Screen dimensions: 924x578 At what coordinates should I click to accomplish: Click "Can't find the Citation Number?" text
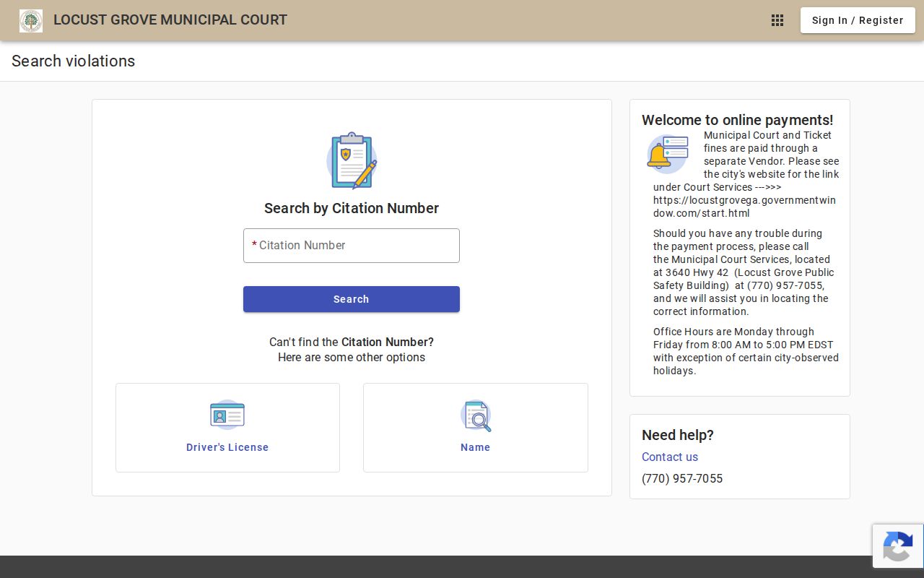(x=352, y=342)
